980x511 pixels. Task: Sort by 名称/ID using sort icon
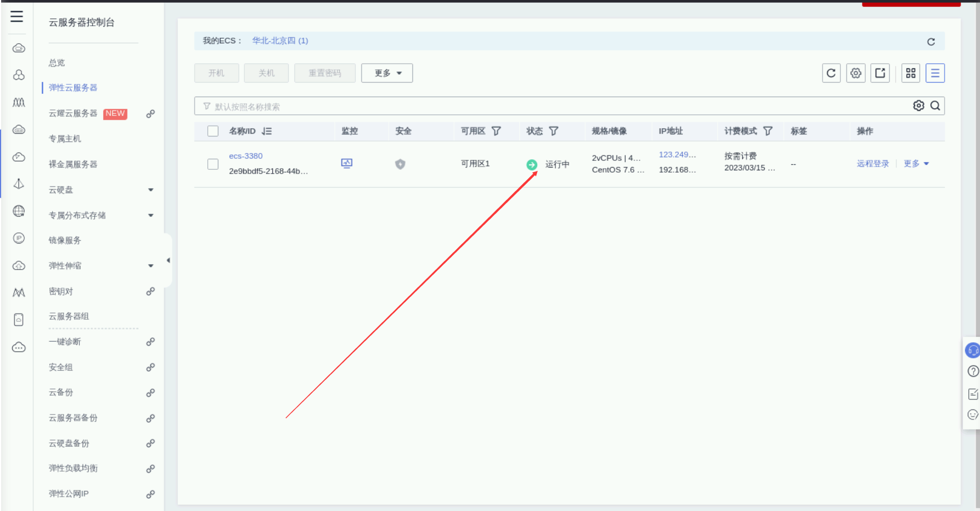(267, 131)
